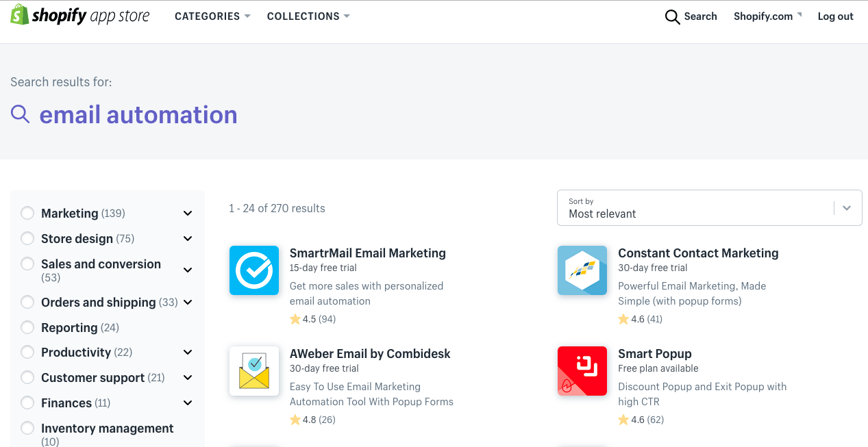Select the Customer support radio button

(27, 377)
